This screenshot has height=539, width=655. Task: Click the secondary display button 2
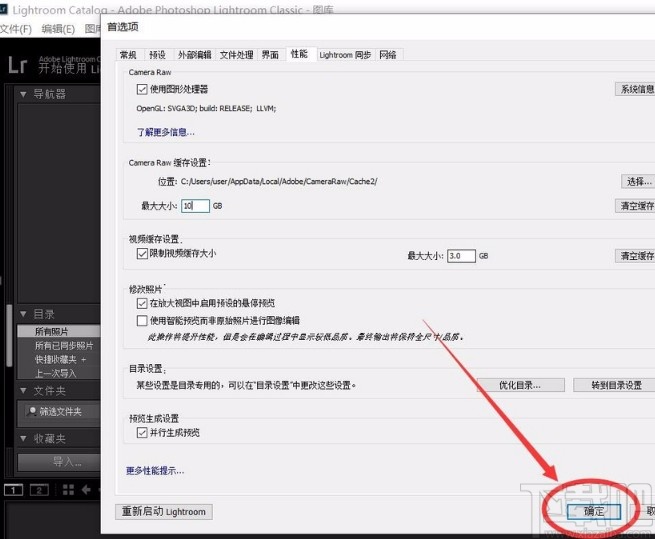coord(39,490)
